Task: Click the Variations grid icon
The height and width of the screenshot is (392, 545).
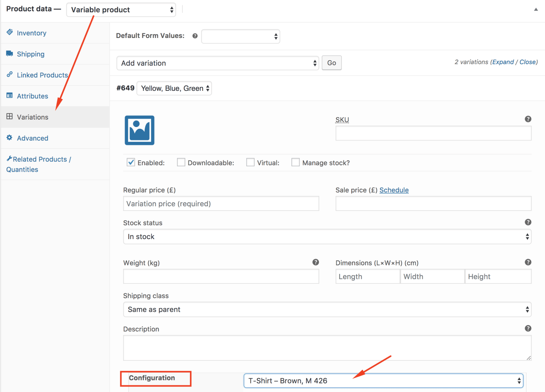Action: (x=10, y=117)
